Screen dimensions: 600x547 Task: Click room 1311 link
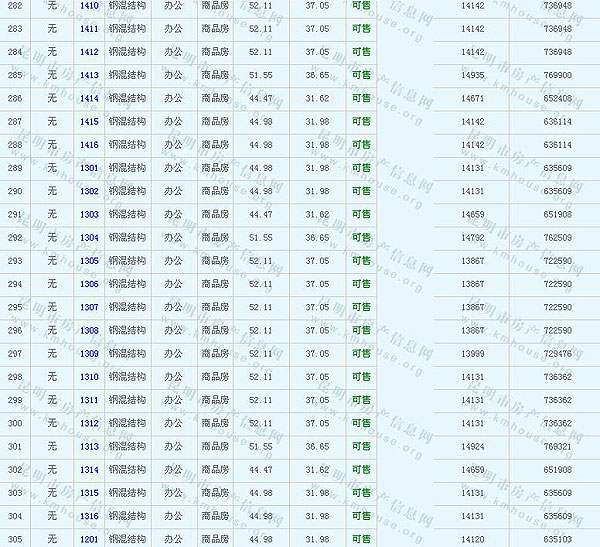click(89, 400)
